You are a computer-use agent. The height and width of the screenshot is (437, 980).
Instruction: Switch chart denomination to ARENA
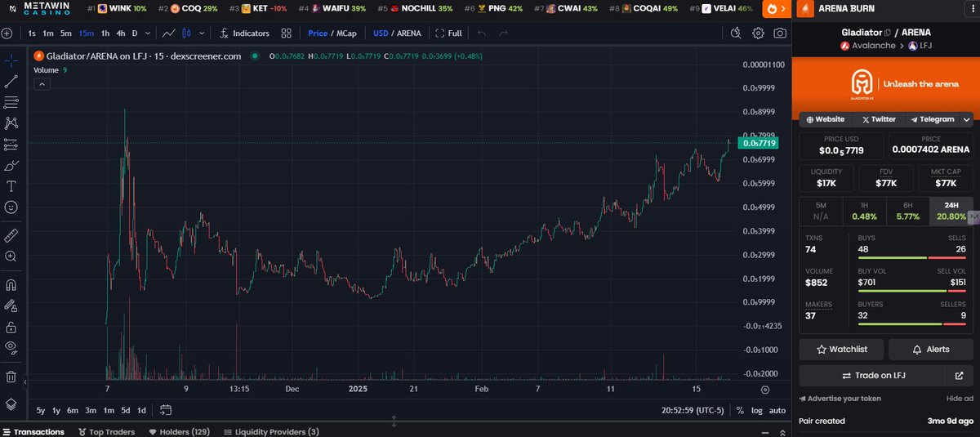pos(409,33)
